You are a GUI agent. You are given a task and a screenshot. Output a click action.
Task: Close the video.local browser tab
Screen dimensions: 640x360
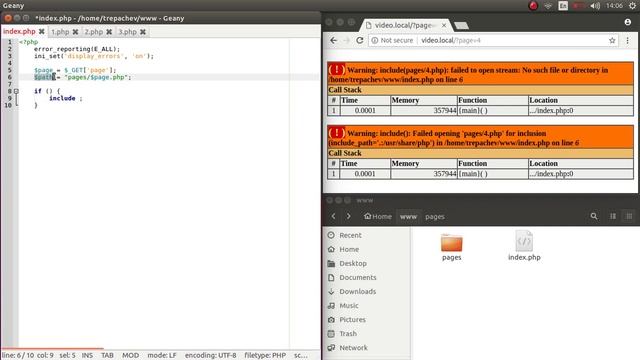444,25
